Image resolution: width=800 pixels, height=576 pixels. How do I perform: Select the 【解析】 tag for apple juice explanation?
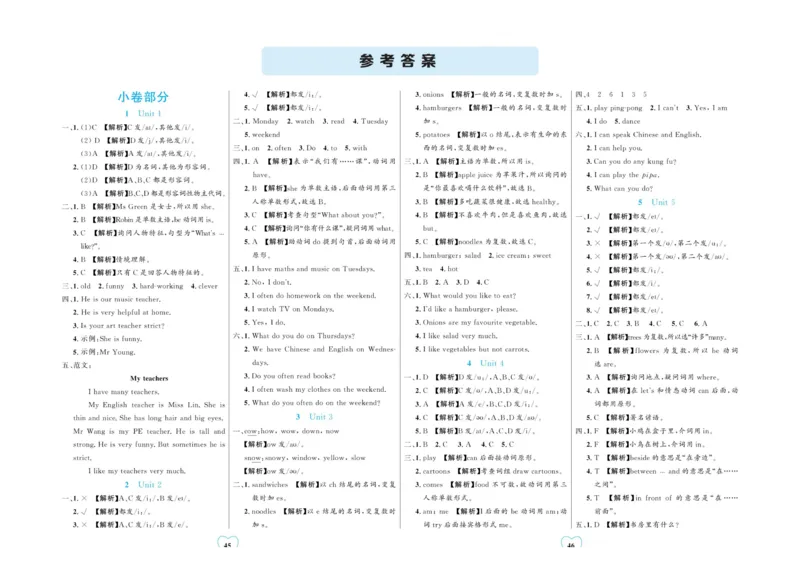click(446, 175)
